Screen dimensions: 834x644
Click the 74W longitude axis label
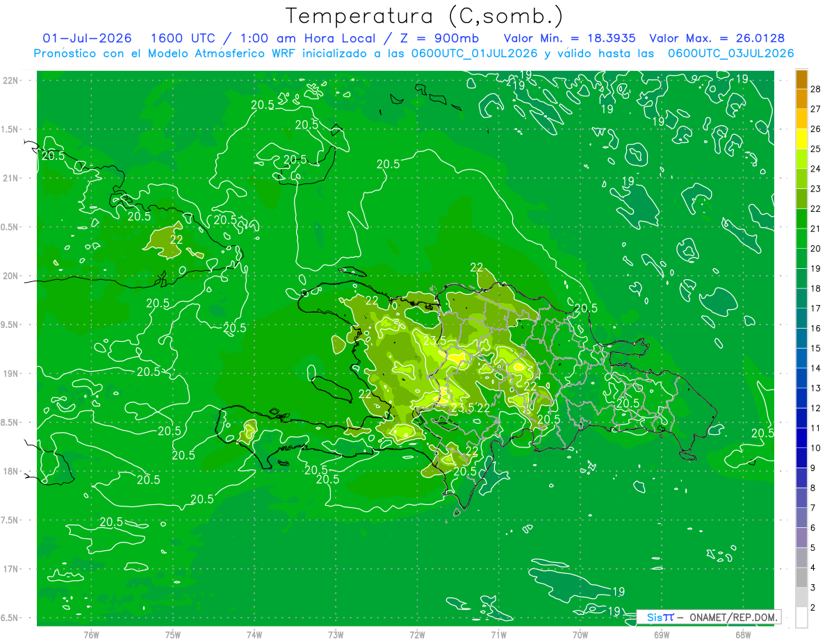[x=254, y=634]
